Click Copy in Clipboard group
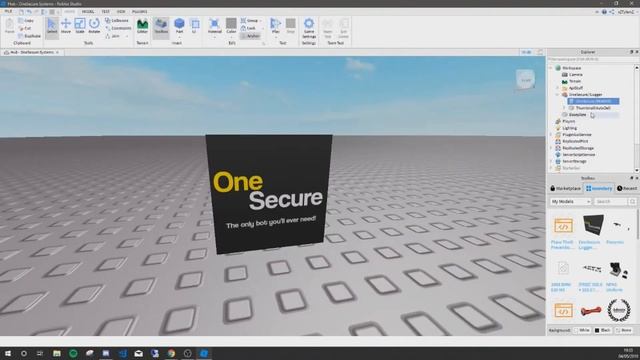Image resolution: width=640 pixels, height=360 pixels. tap(26, 20)
